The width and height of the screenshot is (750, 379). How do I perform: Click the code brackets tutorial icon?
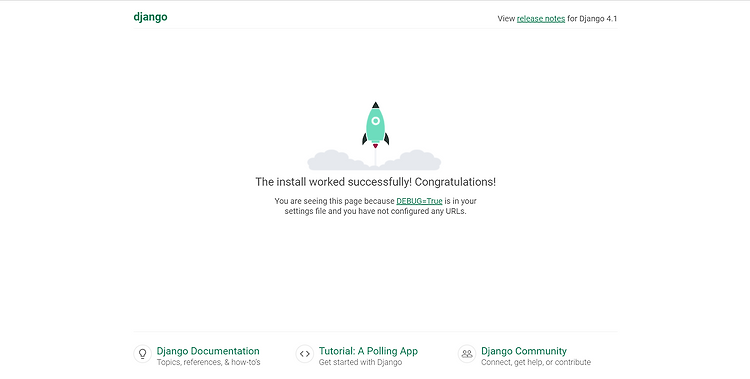pyautogui.click(x=305, y=354)
